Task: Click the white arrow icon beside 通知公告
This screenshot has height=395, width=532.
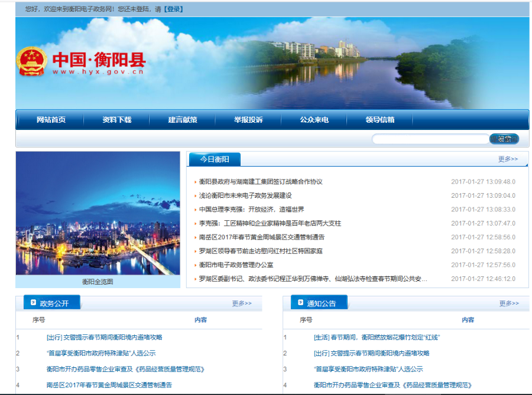Action: 301,302
